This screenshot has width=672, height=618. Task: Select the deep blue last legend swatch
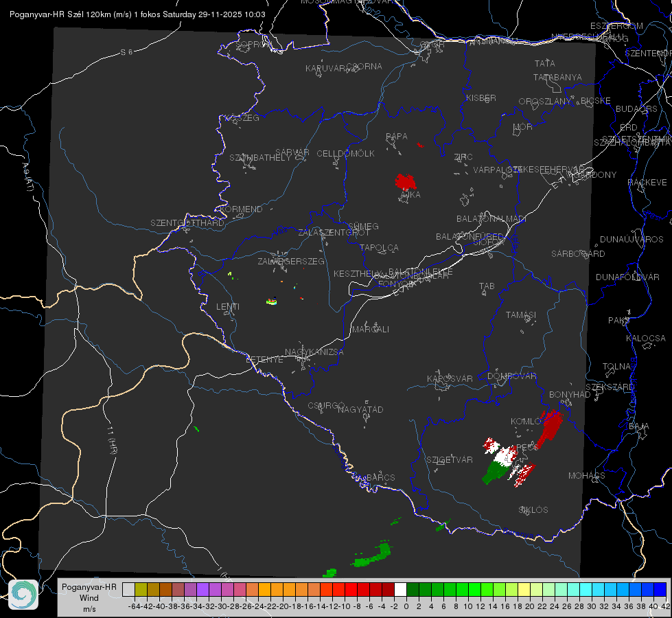(x=660, y=589)
